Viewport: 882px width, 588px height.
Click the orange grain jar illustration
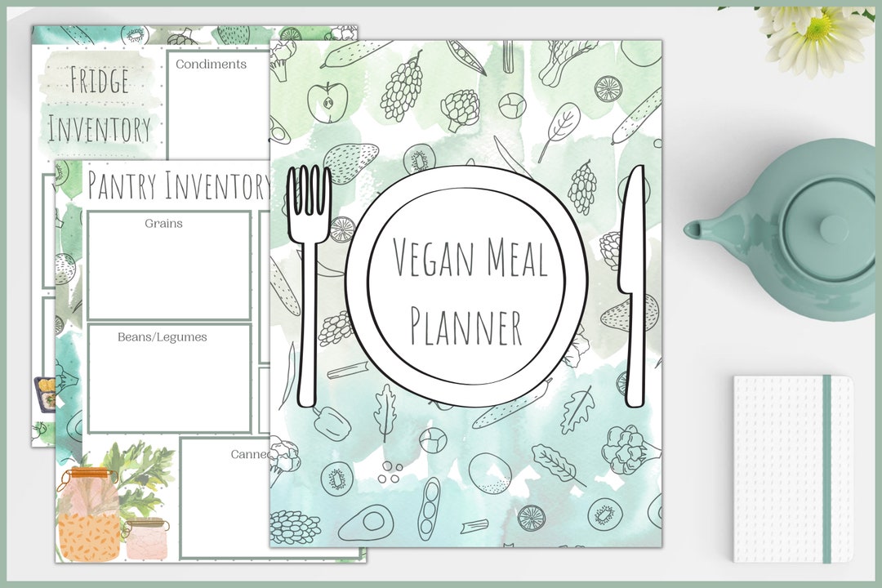(89, 514)
